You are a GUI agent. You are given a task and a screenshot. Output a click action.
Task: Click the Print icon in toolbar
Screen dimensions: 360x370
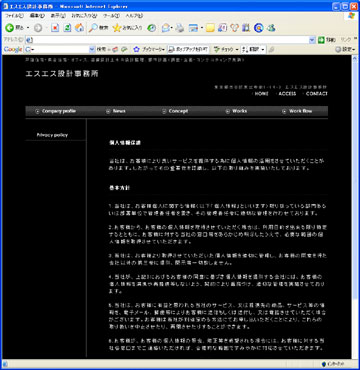tap(180, 28)
